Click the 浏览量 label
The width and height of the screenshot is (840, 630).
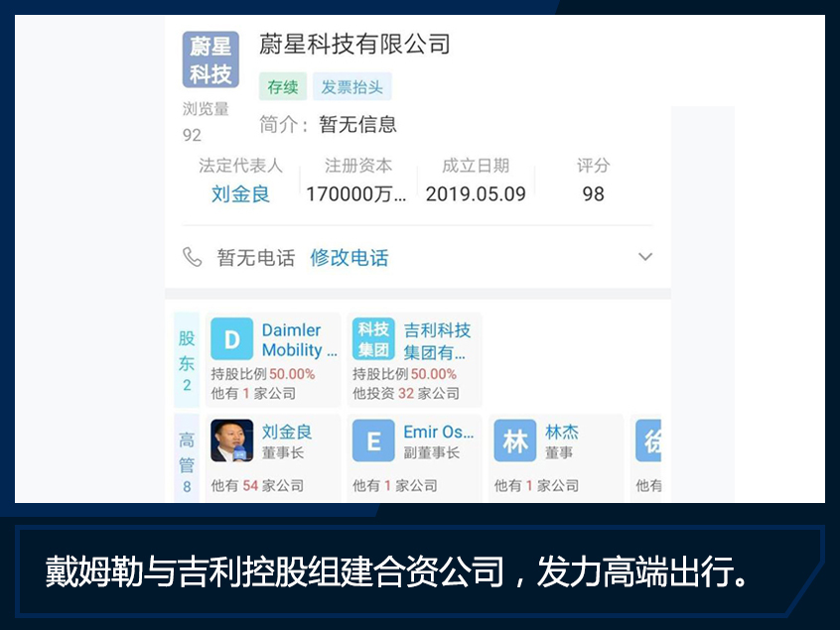pyautogui.click(x=206, y=109)
